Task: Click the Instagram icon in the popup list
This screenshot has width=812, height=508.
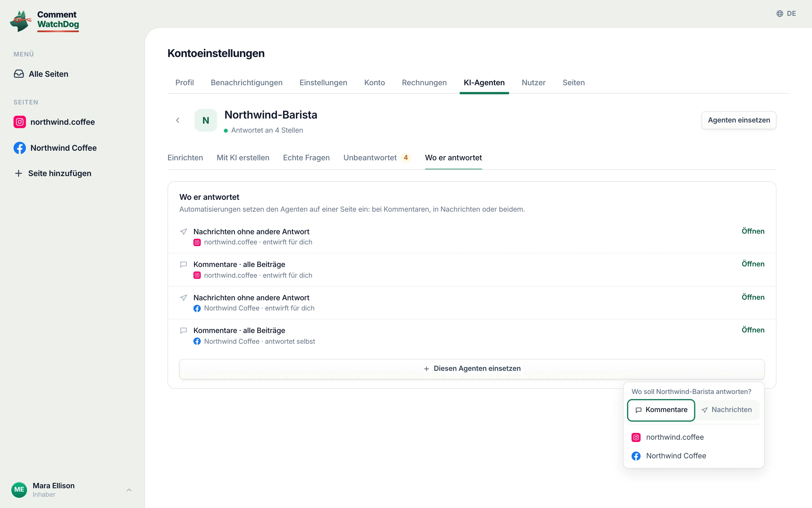Action: tap(636, 437)
